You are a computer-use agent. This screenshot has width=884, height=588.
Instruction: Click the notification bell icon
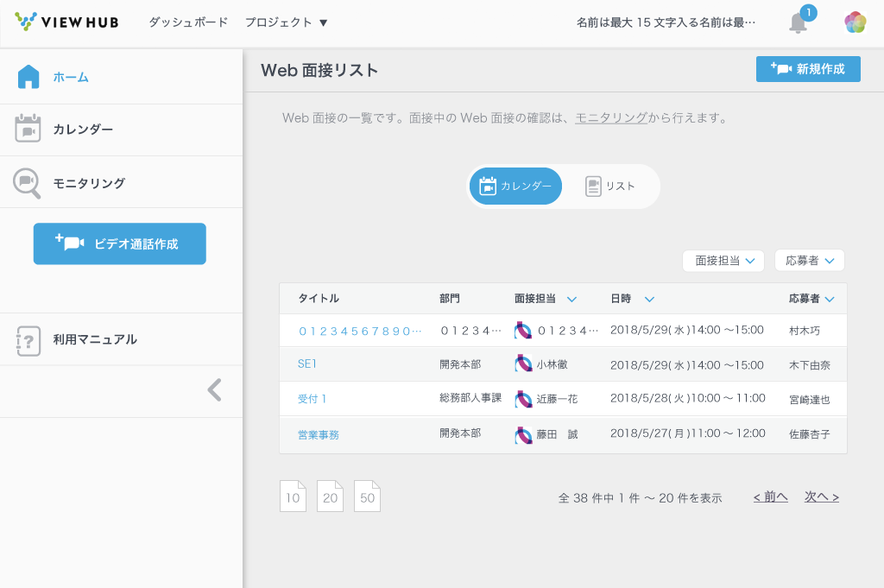(798, 23)
